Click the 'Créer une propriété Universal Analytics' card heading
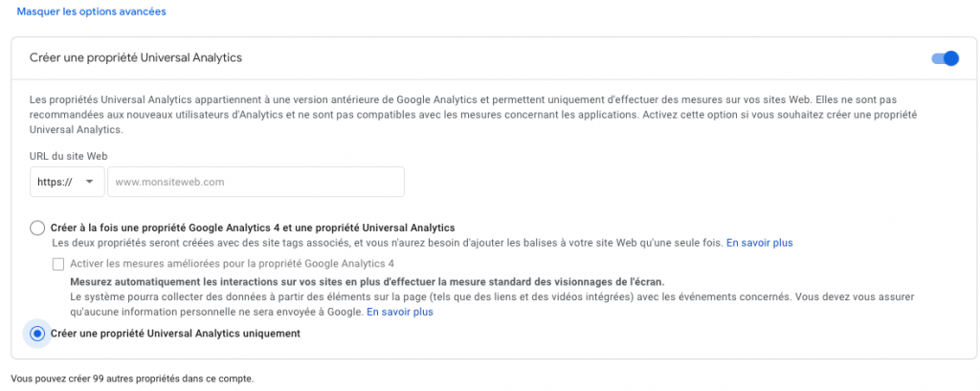Screen dimensions: 980x391 pyautogui.click(x=136, y=58)
